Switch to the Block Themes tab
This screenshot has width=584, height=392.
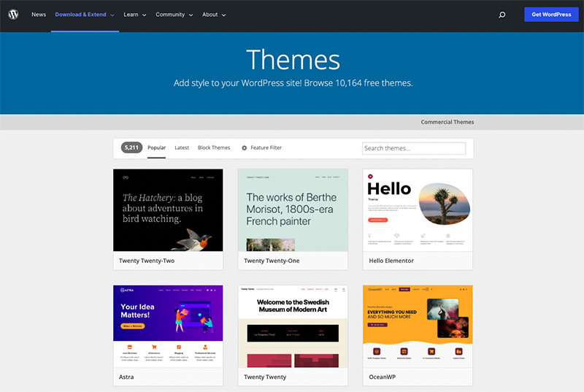click(214, 147)
